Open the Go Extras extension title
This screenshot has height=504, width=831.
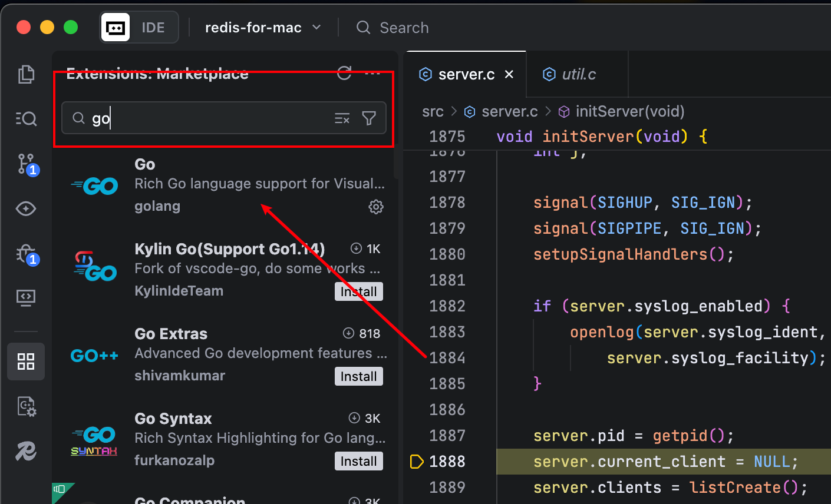[x=171, y=334]
